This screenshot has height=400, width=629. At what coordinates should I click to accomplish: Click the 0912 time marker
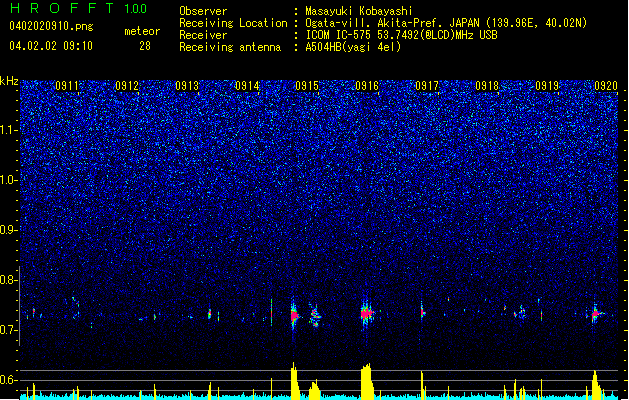[x=127, y=86]
